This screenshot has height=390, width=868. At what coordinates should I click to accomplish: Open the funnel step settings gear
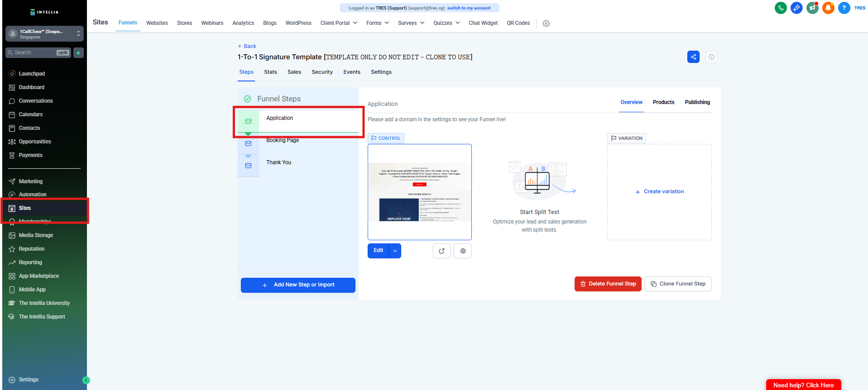(x=463, y=251)
